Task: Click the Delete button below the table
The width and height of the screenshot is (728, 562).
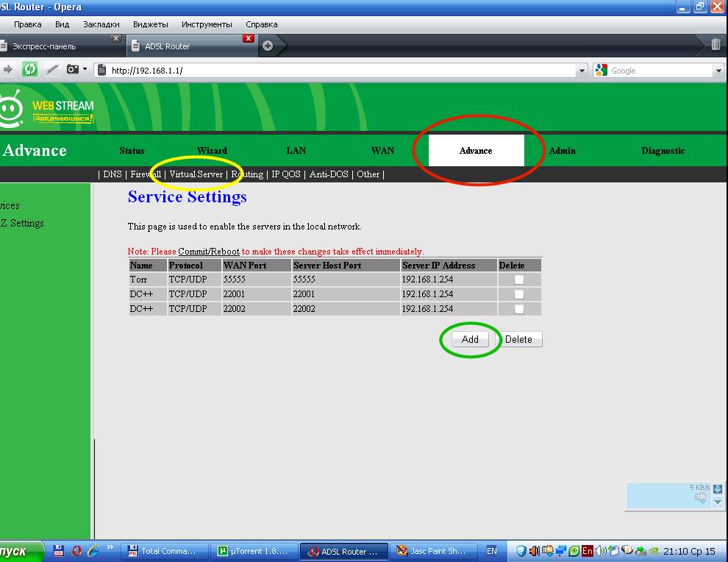Action: 518,340
